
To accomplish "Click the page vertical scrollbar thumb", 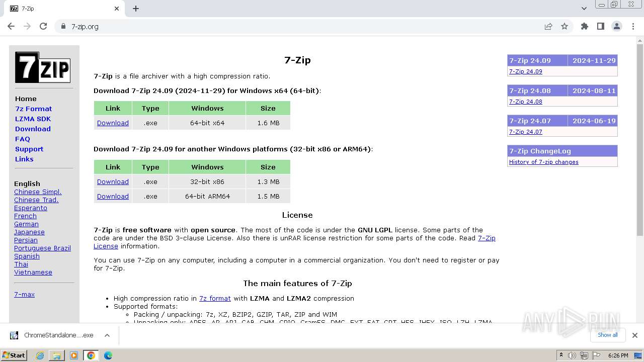I will coord(639,141).
